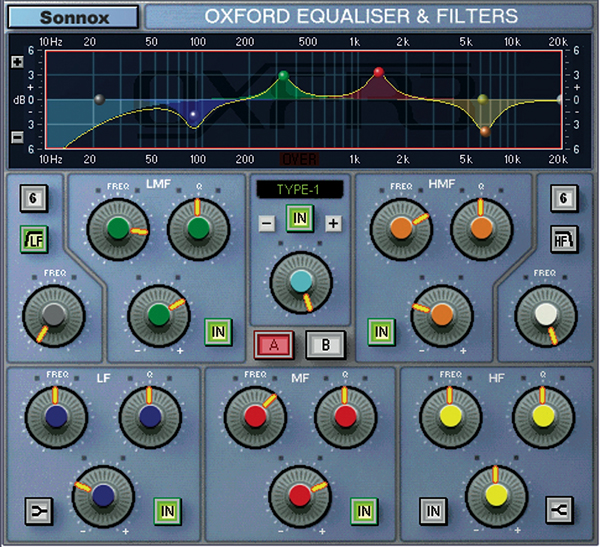Viewport: 600px width, 547px height.
Task: Click the low-cut filter enable icon
Action: tap(32, 238)
